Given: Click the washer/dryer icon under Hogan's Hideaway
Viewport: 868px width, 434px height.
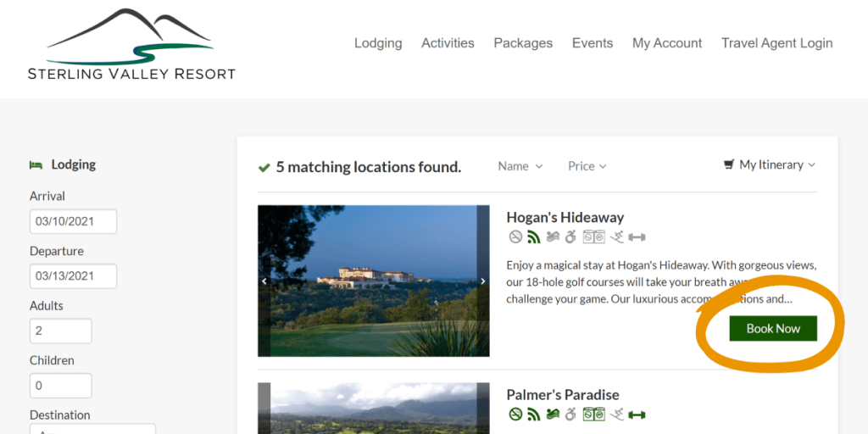Looking at the screenshot, I should (x=593, y=237).
